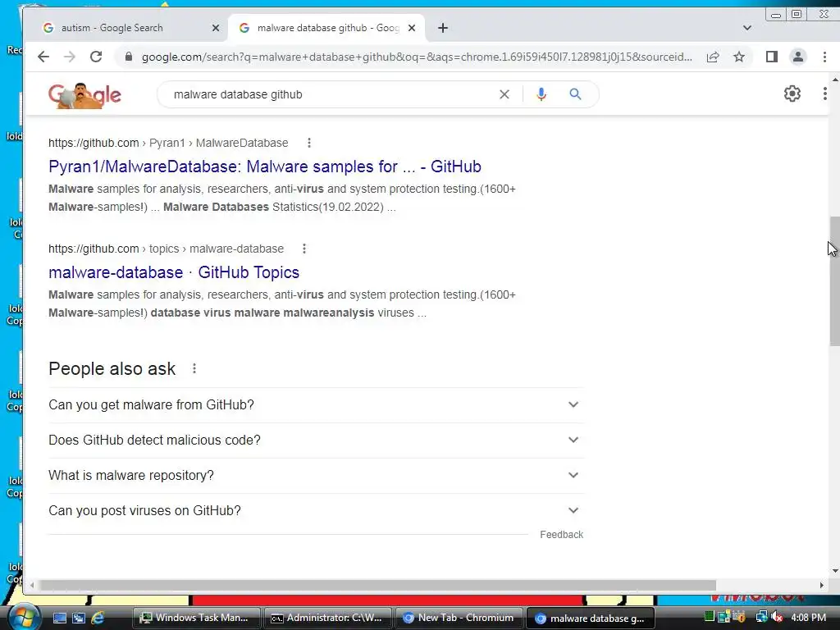Close the malware database github tab
840x630 pixels.
pos(412,28)
